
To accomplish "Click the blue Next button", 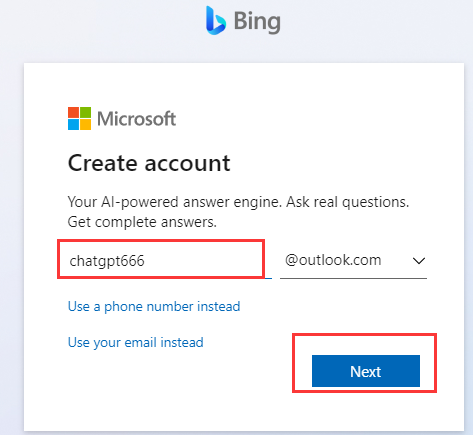I will [366, 371].
